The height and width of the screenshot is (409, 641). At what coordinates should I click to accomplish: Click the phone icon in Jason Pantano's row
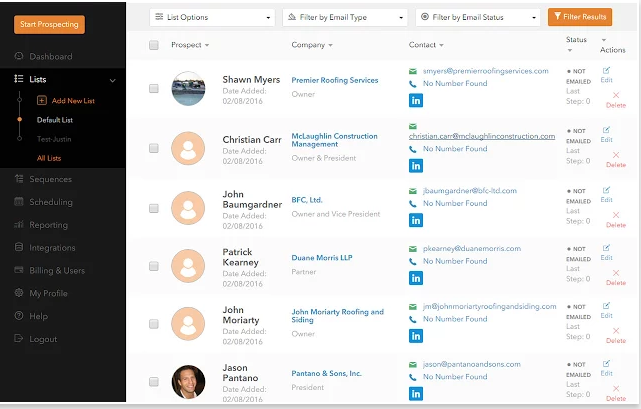click(x=413, y=377)
